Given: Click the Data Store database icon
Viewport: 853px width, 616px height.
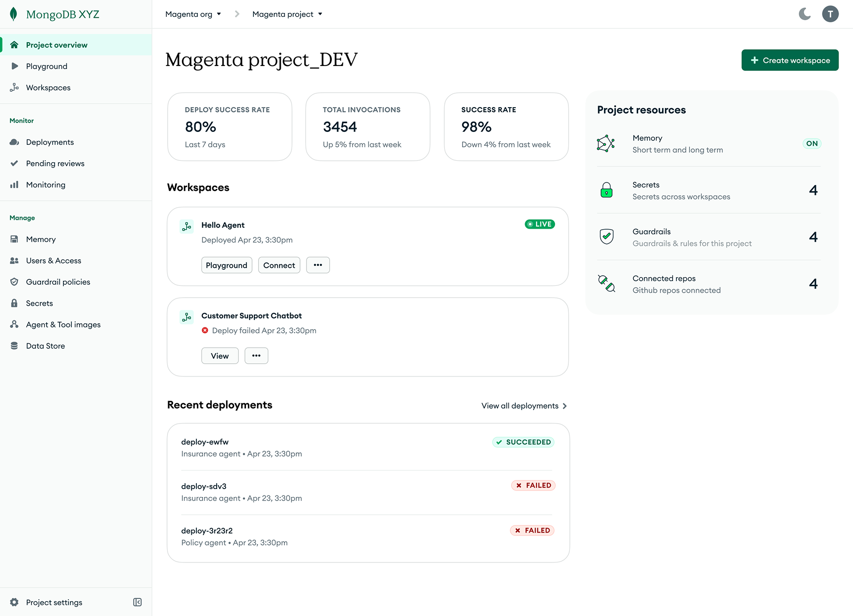Looking at the screenshot, I should [x=14, y=346].
